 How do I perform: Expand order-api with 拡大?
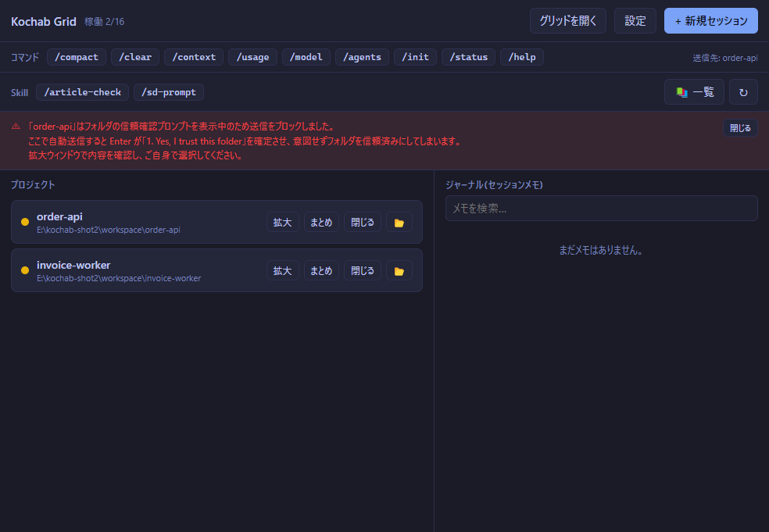pos(282,222)
